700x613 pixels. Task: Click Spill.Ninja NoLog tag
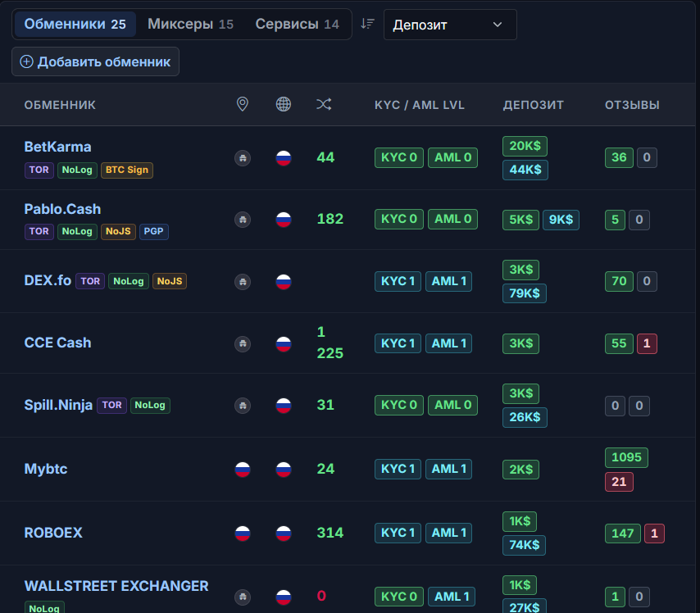pyautogui.click(x=150, y=405)
